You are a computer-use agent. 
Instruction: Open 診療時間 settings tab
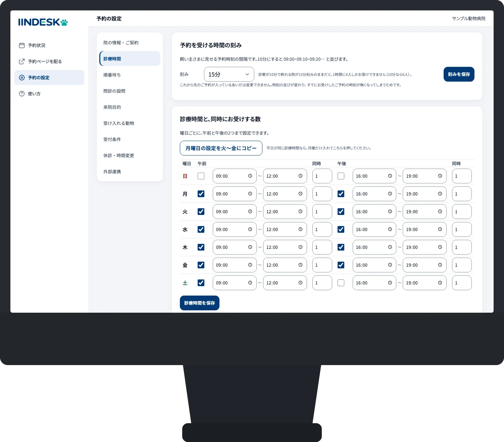pos(130,59)
